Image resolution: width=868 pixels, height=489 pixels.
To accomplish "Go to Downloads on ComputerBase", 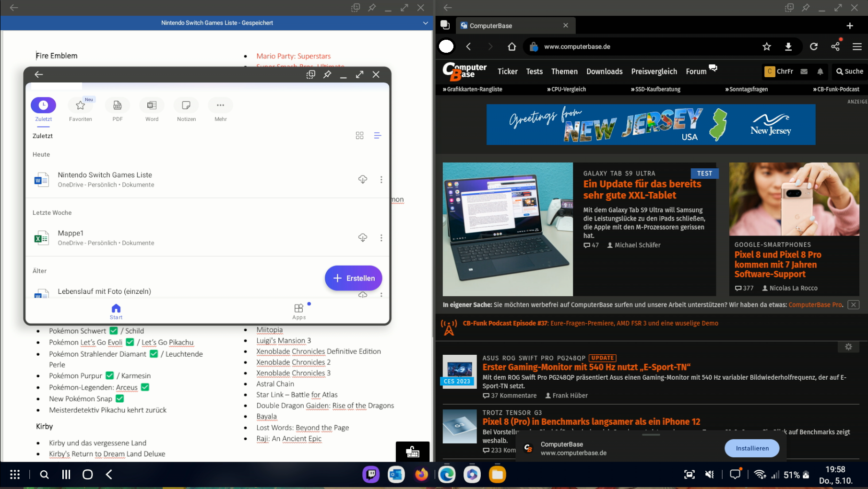I will tap(605, 71).
